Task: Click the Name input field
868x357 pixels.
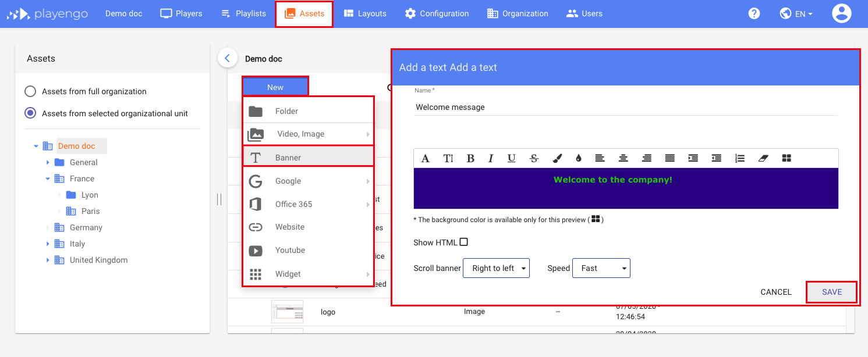Action: pyautogui.click(x=626, y=107)
